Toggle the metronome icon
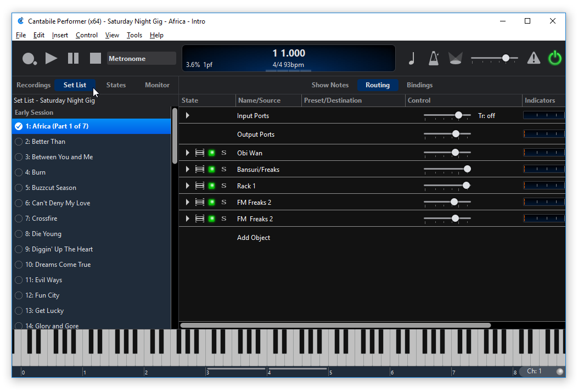Image resolution: width=578 pixels, height=392 pixels. [x=434, y=58]
